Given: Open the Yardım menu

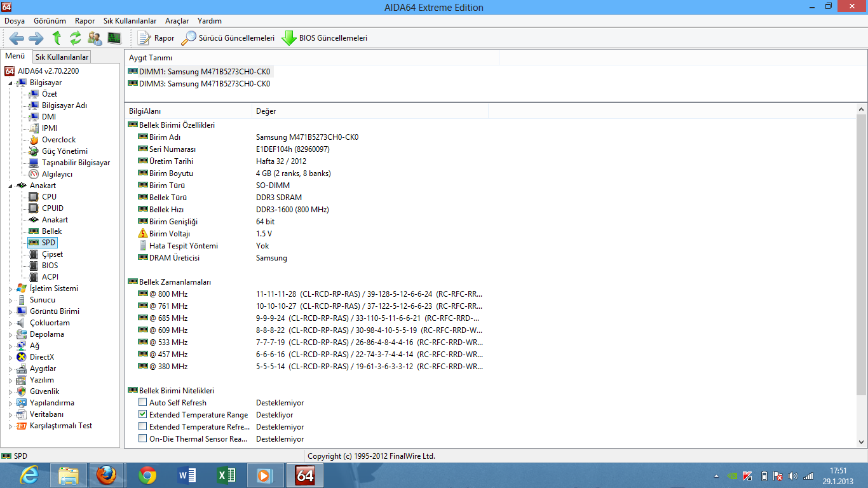Looking at the screenshot, I should coord(210,21).
